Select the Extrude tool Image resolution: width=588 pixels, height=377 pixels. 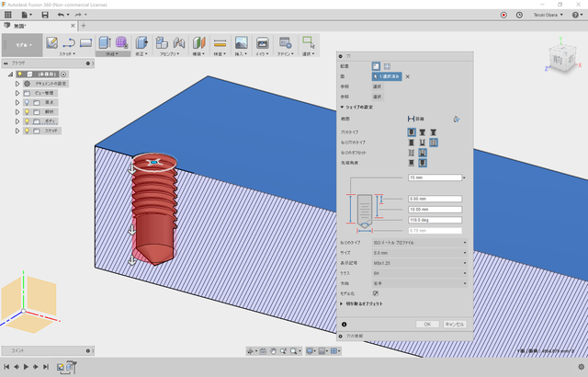point(104,42)
